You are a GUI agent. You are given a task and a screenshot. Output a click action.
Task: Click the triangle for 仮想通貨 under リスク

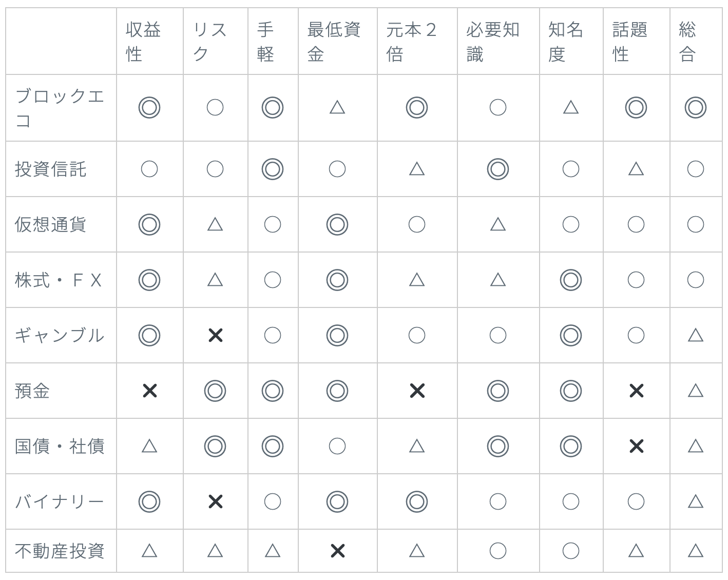click(215, 224)
